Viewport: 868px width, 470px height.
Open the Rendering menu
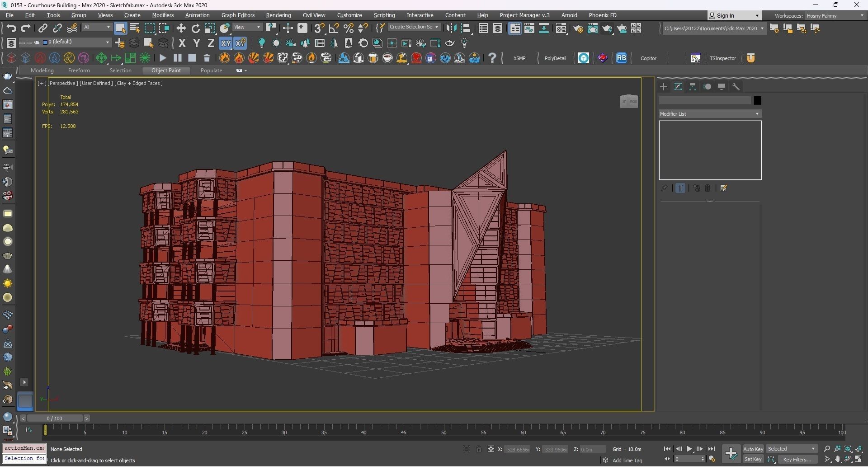278,15
